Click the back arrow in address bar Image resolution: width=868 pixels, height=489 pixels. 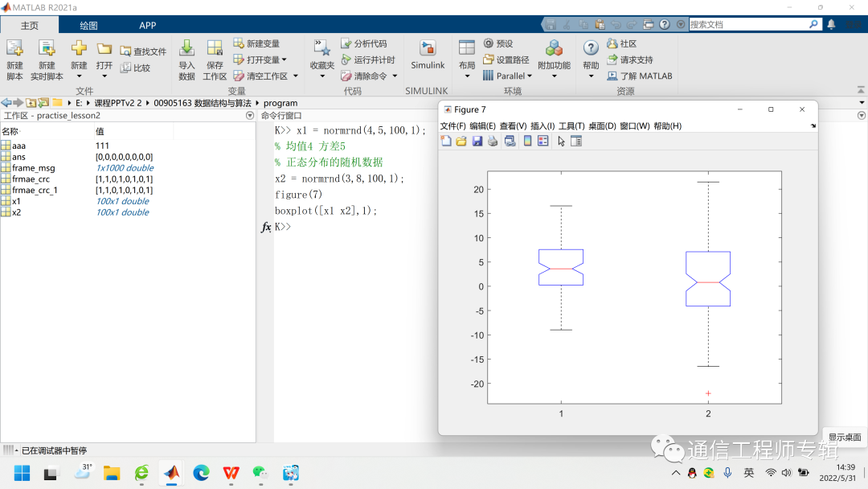point(6,102)
